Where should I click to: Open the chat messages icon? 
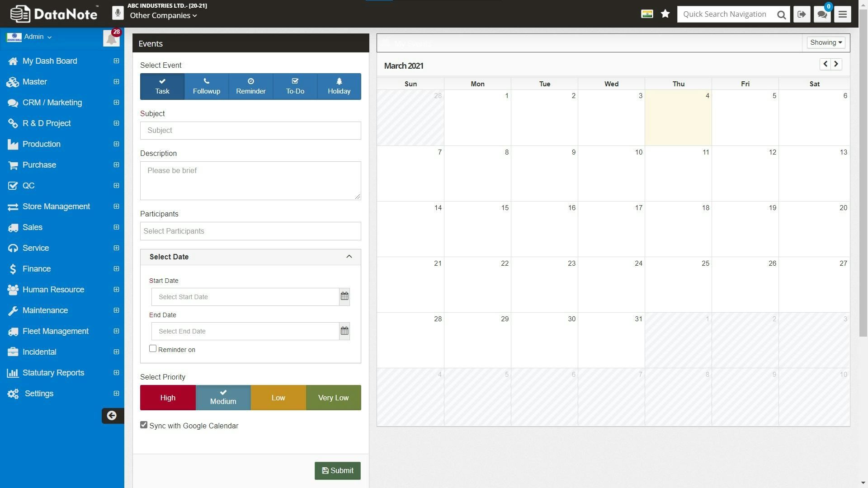click(822, 14)
